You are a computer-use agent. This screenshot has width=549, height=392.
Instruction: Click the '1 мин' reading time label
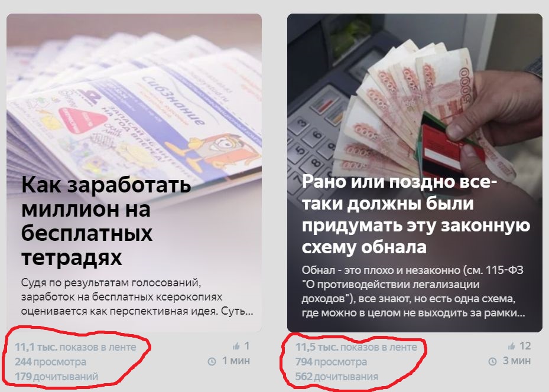pyautogui.click(x=236, y=361)
